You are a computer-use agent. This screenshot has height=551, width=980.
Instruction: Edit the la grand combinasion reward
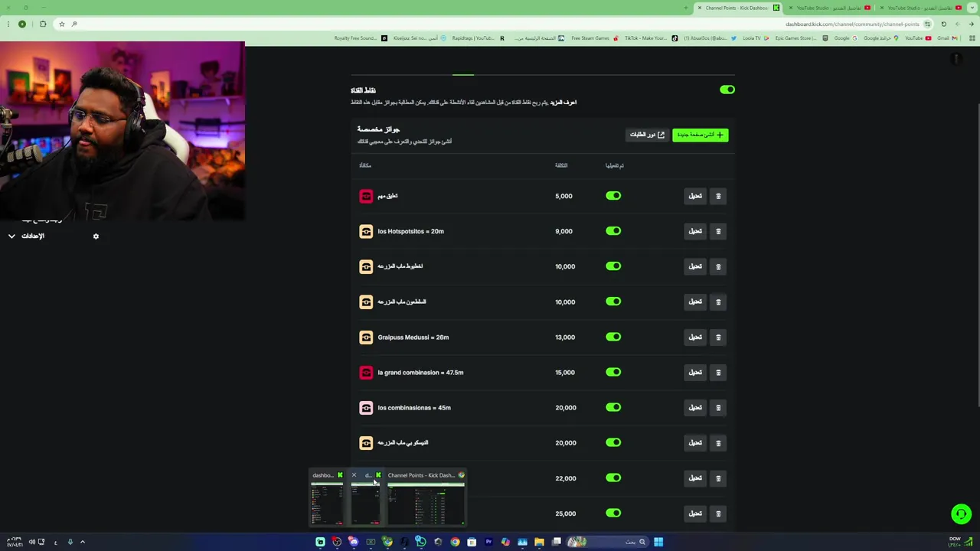point(694,372)
